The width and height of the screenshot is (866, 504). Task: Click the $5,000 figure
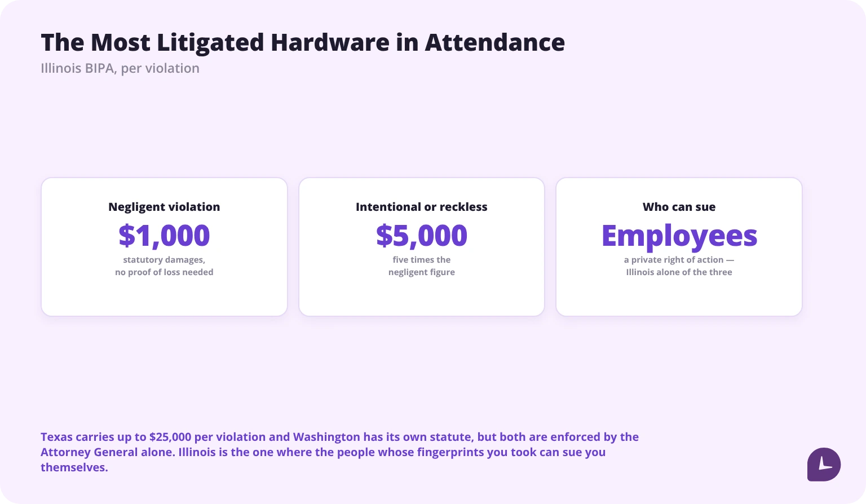(422, 236)
